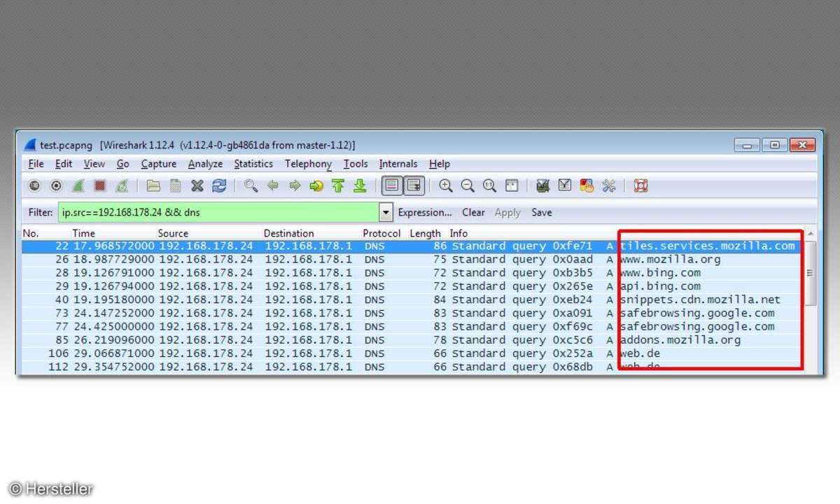Stop the running capture
Viewport: 840px width, 504px height.
pyautogui.click(x=100, y=185)
